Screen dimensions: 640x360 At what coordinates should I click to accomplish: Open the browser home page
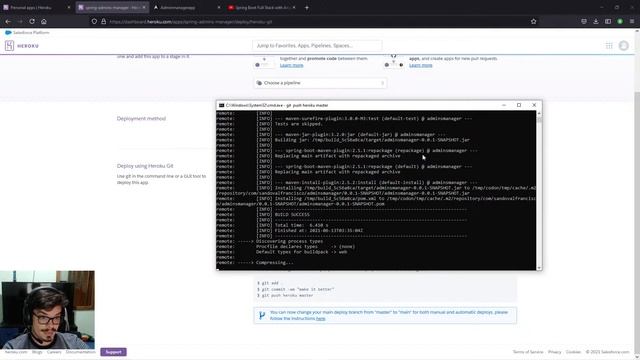[44, 21]
